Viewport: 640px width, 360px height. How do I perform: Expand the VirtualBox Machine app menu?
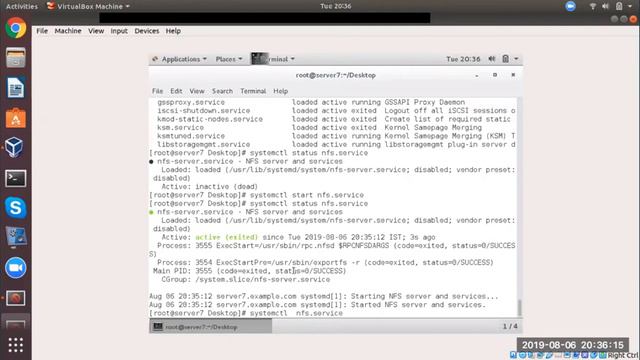[x=89, y=6]
